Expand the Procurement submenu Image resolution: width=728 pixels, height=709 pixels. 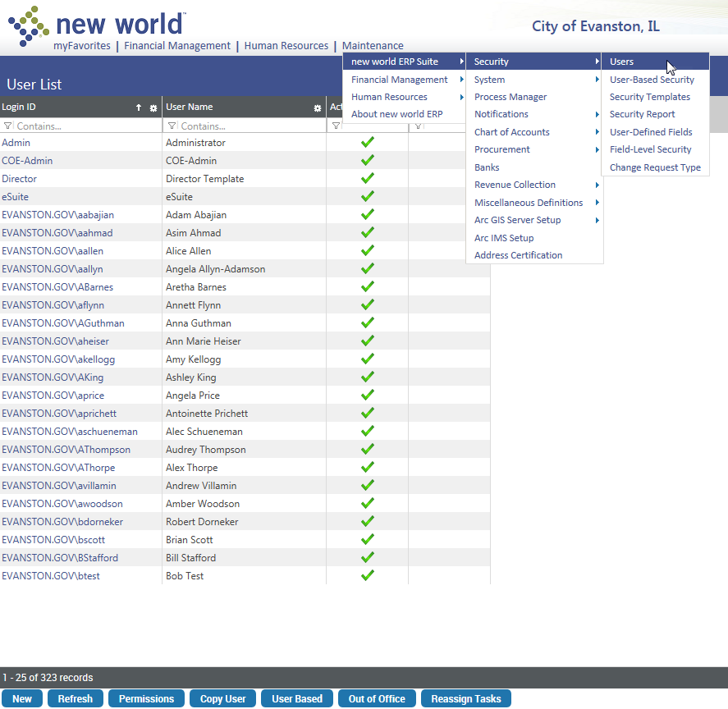pyautogui.click(x=503, y=149)
